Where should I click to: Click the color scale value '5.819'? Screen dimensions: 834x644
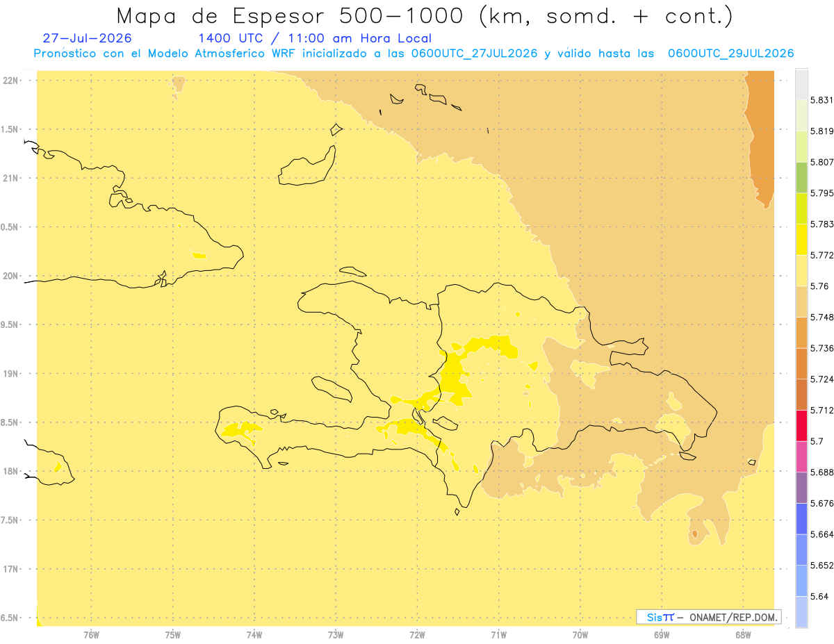click(821, 131)
